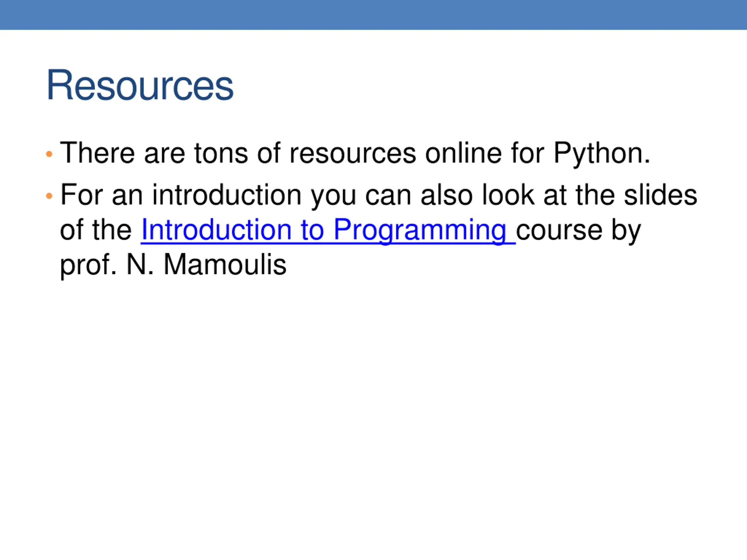Click the 'prof. N. Mamoulis' text line

click(x=173, y=265)
